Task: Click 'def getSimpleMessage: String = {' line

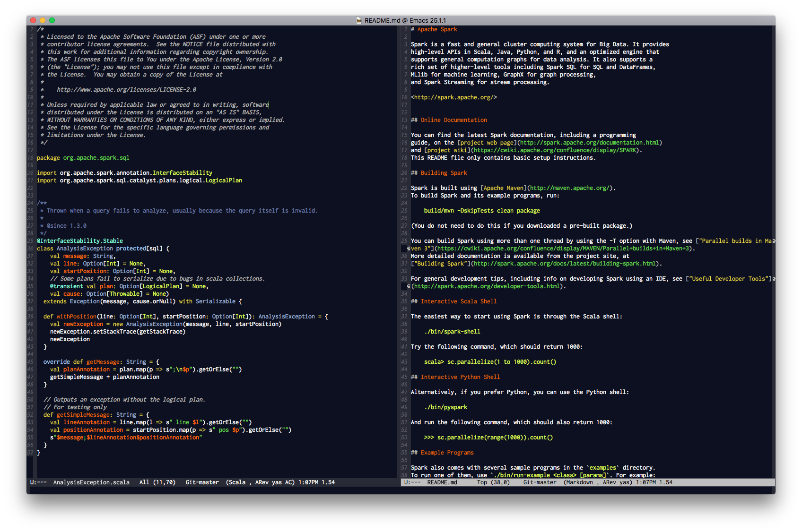Action: (96, 415)
